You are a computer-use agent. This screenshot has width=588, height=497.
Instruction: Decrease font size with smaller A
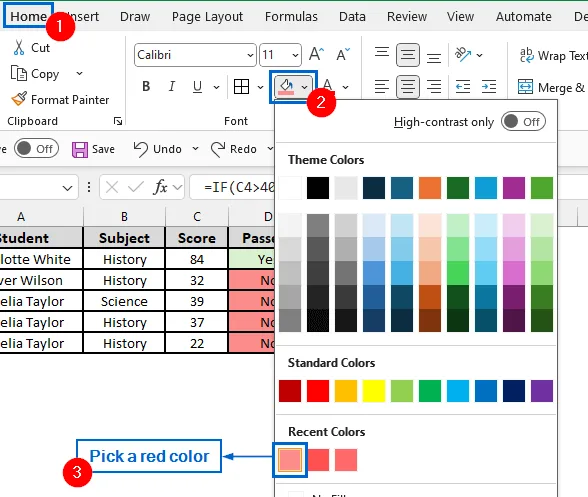(x=343, y=55)
